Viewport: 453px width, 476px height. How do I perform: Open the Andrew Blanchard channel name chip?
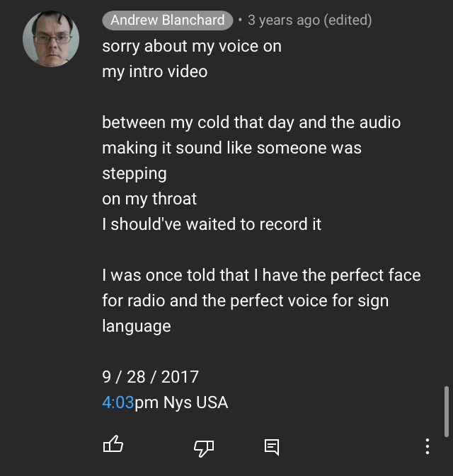point(168,21)
